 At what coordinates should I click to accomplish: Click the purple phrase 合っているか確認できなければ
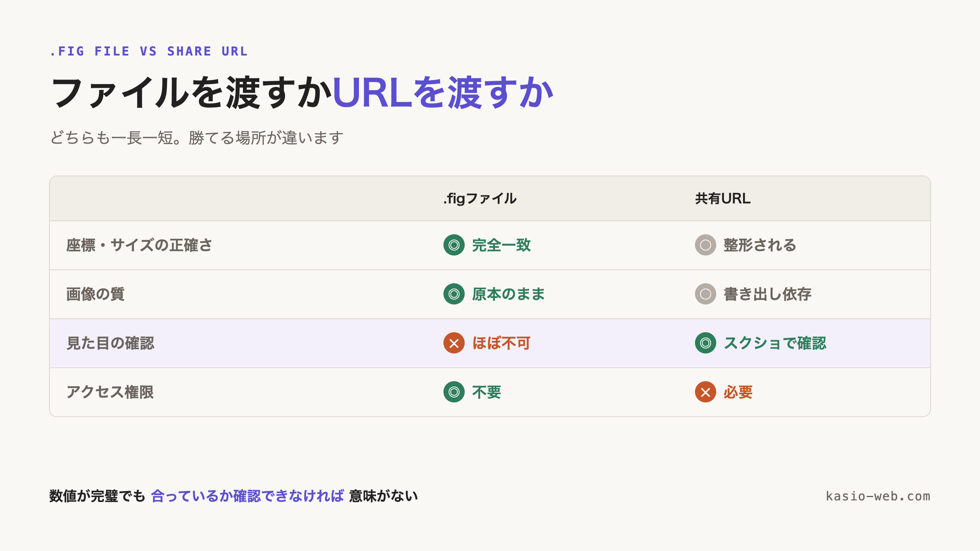pos(247,496)
